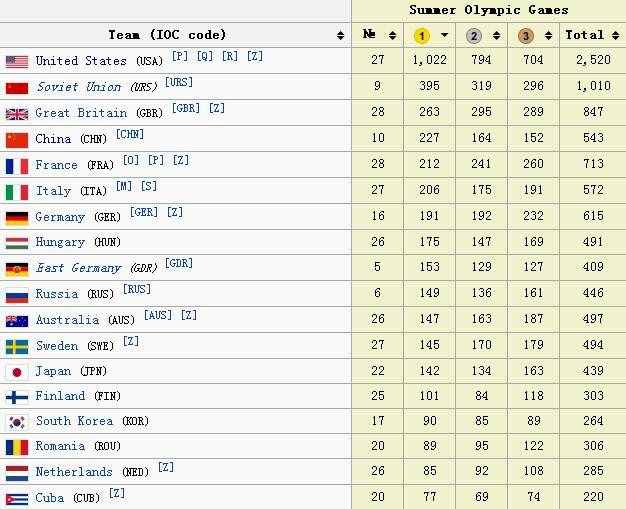This screenshot has width=626, height=509.
Task: Click the gold medal icon in header
Action: click(x=421, y=36)
